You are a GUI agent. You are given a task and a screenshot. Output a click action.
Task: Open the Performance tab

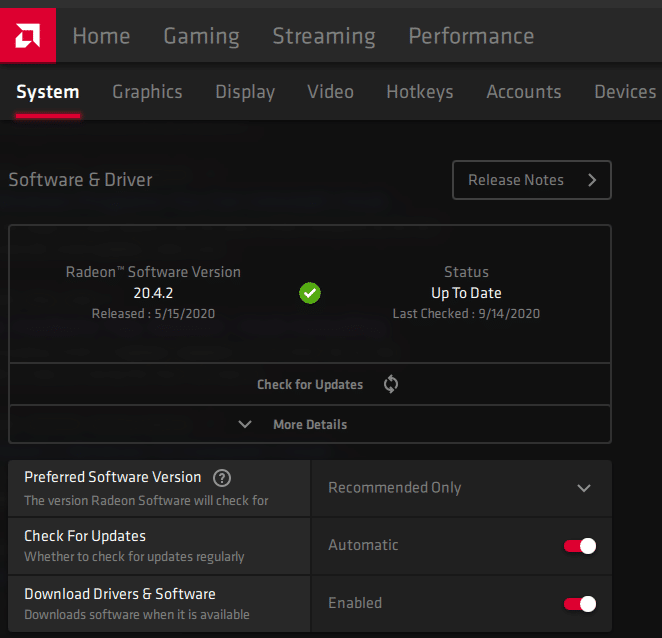pyautogui.click(x=471, y=36)
